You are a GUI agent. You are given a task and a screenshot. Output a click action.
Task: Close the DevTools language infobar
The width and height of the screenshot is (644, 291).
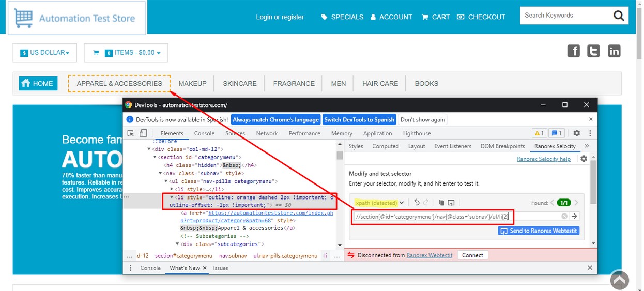point(590,119)
